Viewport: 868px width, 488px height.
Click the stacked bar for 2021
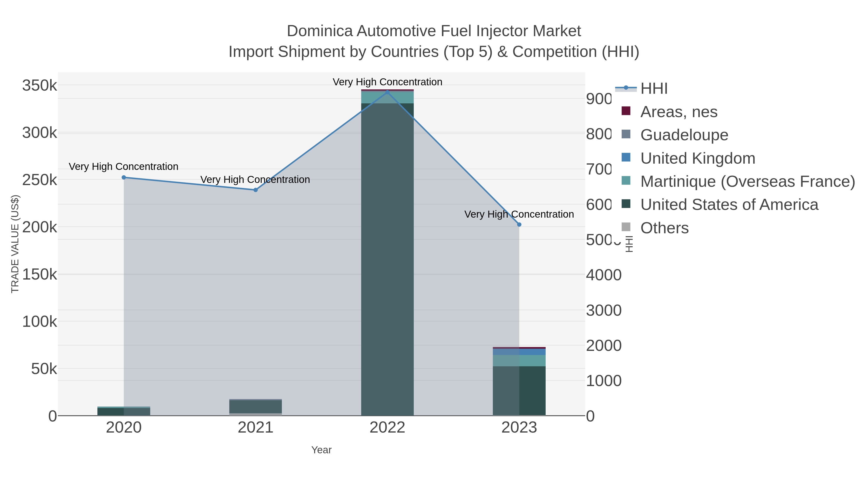(x=255, y=407)
